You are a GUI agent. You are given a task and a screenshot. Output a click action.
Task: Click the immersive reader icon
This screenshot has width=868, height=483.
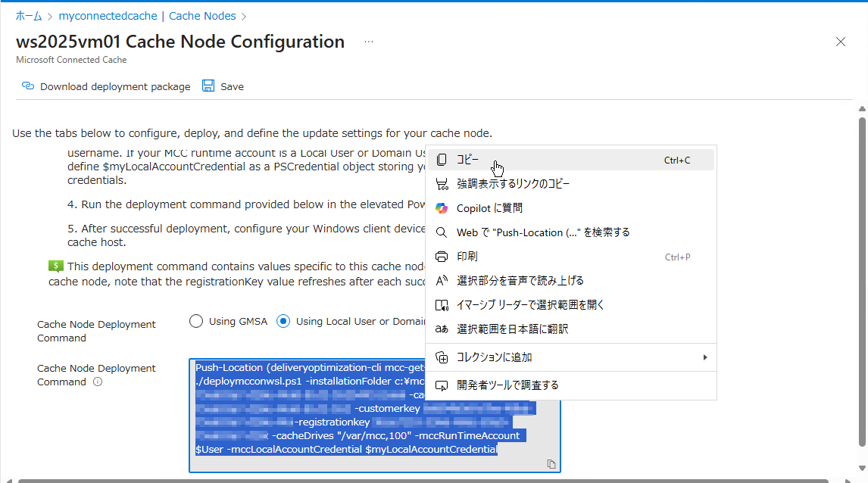point(442,304)
